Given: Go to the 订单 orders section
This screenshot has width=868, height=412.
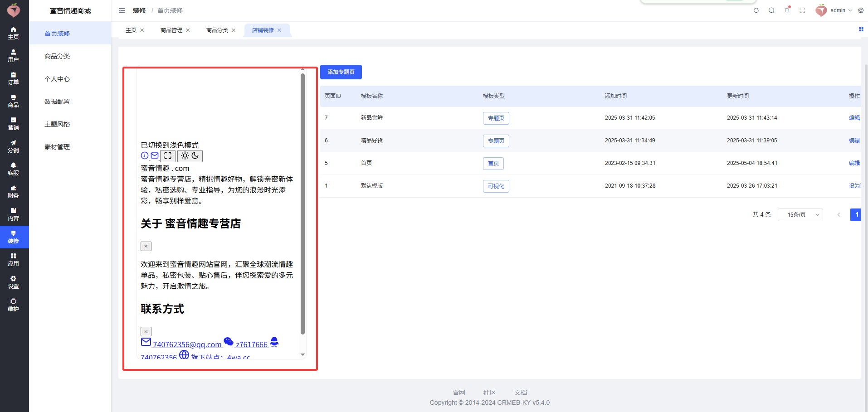Looking at the screenshot, I should pos(14,78).
